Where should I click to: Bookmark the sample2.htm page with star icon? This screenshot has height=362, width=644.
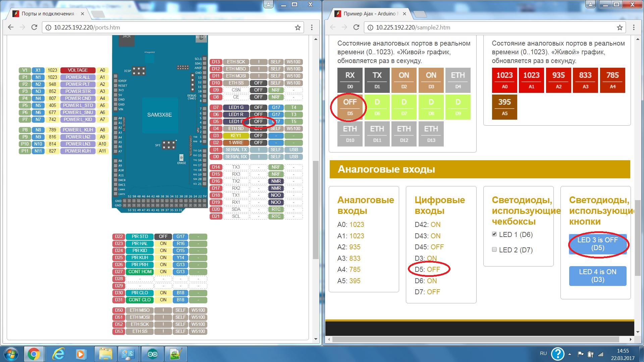coord(620,27)
